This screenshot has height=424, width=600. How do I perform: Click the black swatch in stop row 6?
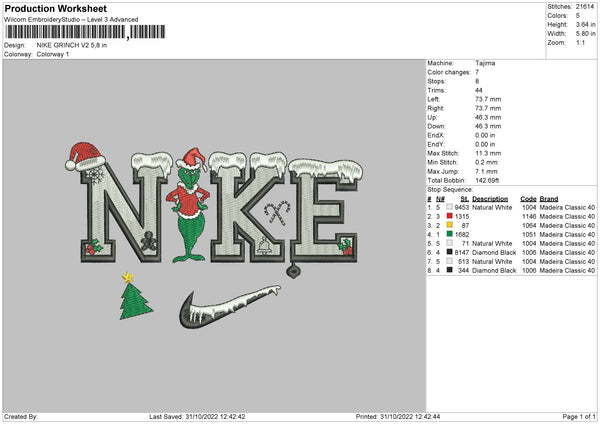click(x=449, y=252)
